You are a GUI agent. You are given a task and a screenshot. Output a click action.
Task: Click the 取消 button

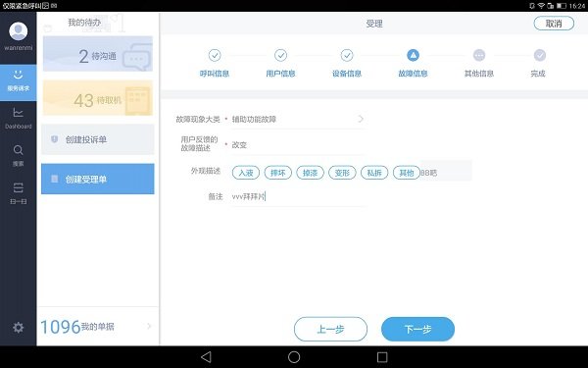[554, 24]
